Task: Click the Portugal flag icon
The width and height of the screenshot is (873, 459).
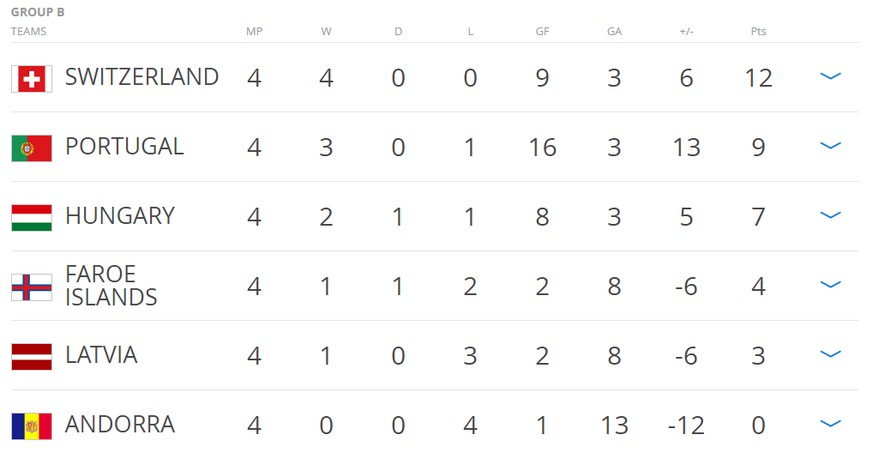Action: (32, 148)
